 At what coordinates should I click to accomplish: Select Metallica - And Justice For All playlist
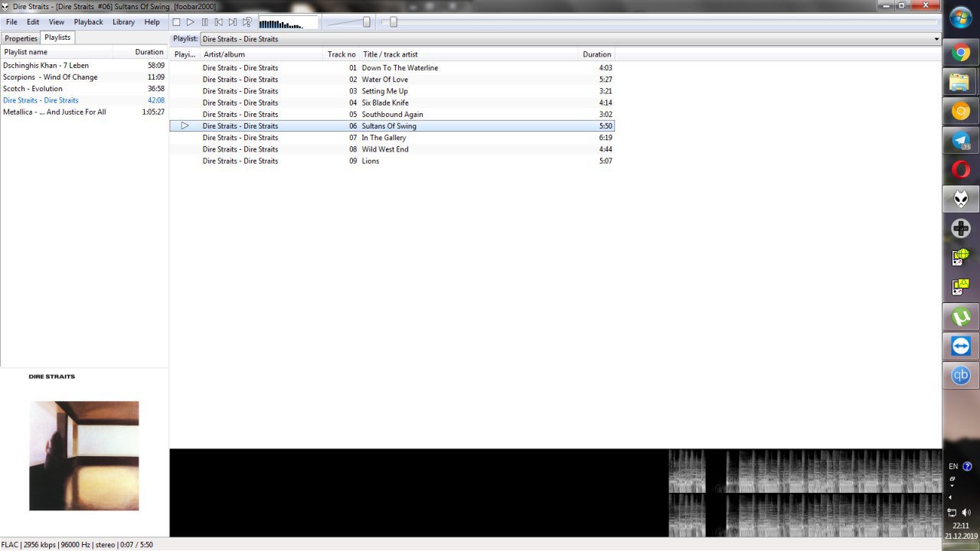pyautogui.click(x=83, y=112)
